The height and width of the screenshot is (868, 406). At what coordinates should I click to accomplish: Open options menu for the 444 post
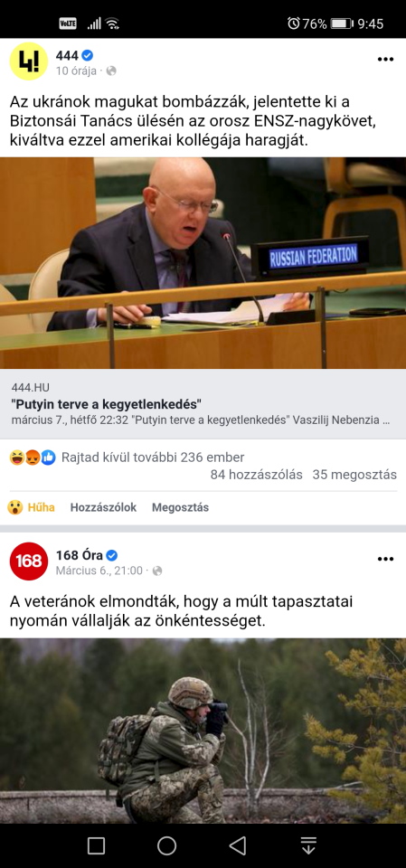[x=385, y=60]
